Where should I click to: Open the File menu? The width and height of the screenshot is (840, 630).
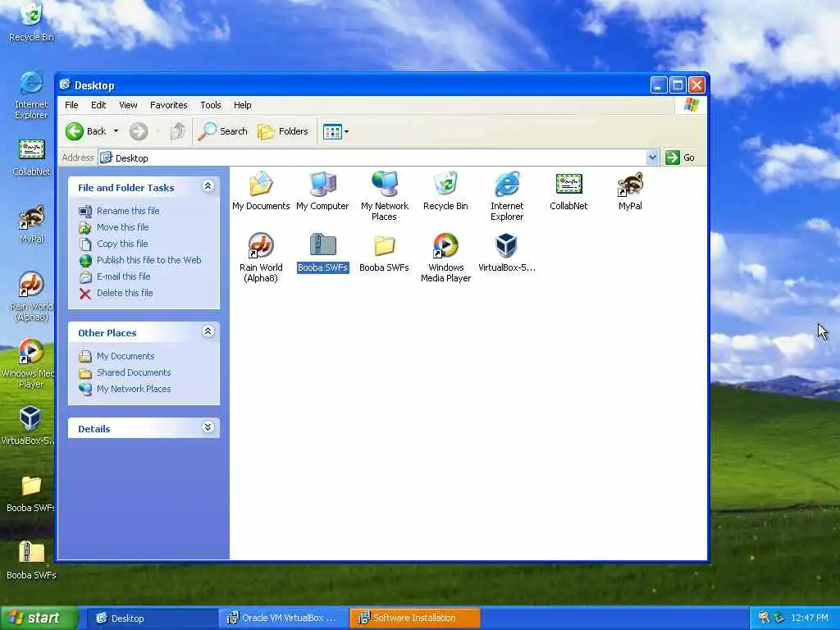tap(71, 105)
